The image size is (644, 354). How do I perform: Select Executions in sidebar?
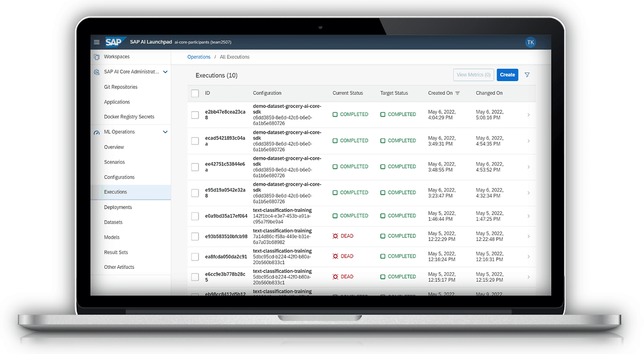[130, 192]
